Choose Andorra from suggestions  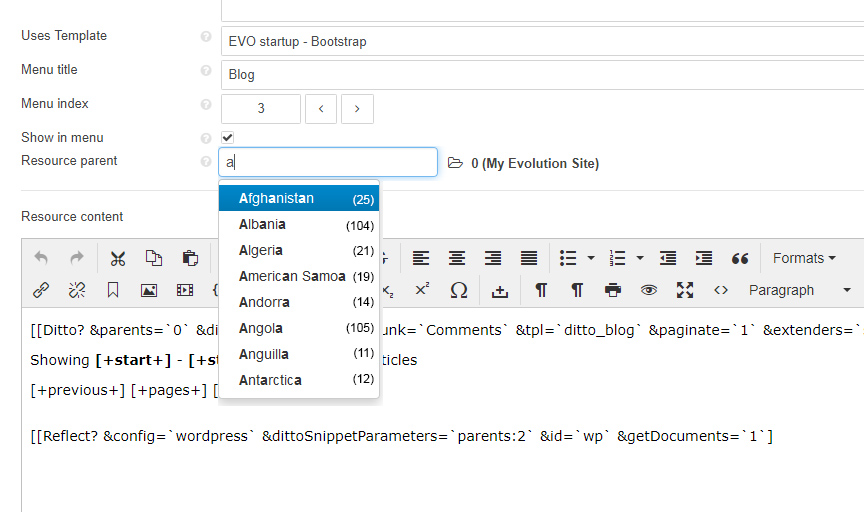(299, 302)
